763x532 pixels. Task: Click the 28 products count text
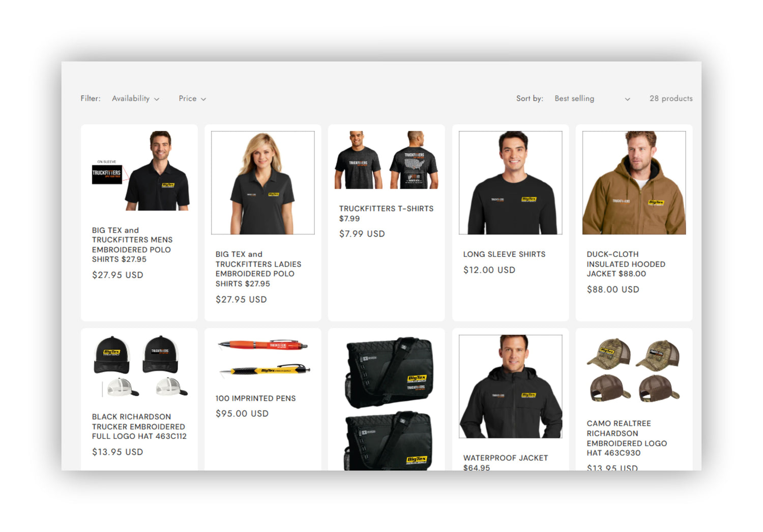point(671,99)
